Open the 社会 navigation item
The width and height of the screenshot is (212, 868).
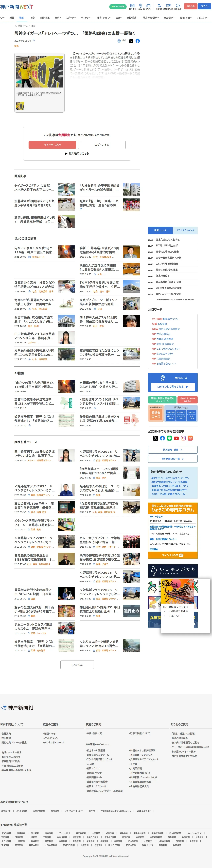pyautogui.click(x=32, y=17)
